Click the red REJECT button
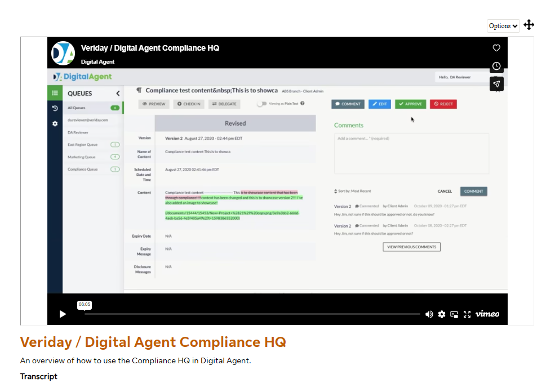 (x=443, y=104)
